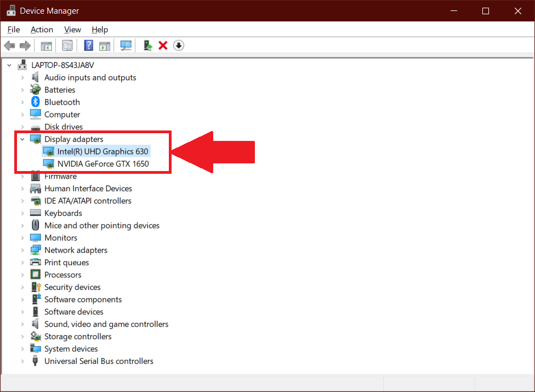Click the Show/Hide Console Tree icon
Image resolution: width=535 pixels, height=392 pixels.
click(47, 46)
